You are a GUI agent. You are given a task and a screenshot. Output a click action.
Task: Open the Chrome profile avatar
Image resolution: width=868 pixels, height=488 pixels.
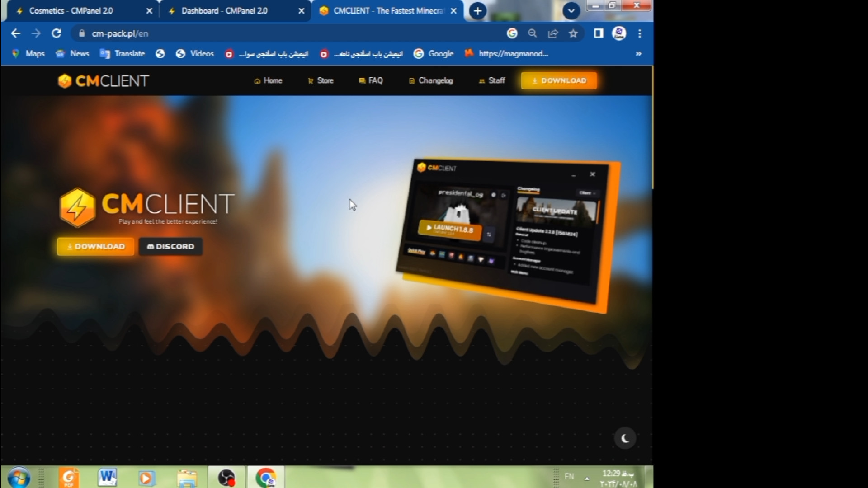coord(619,33)
